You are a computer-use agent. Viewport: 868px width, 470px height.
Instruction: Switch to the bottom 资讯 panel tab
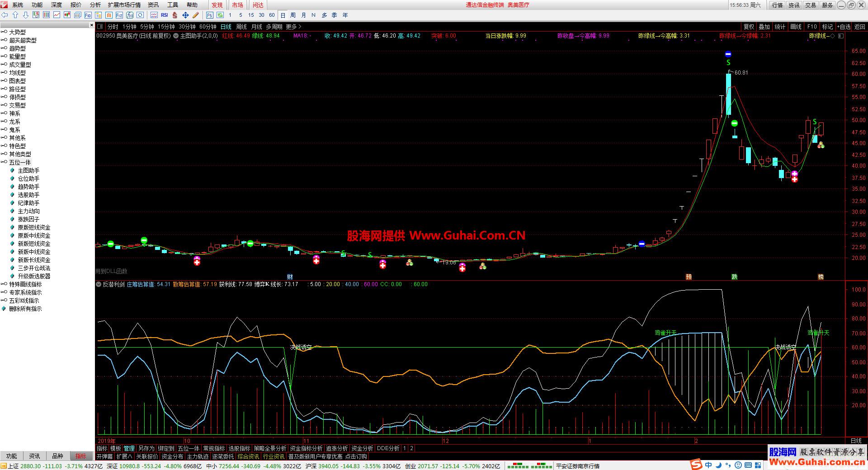[x=35, y=456]
